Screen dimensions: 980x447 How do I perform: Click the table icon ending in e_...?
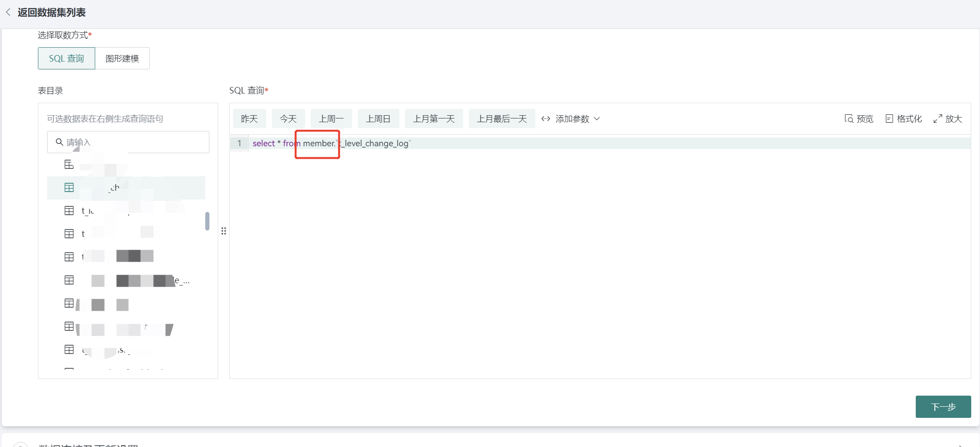click(x=69, y=280)
